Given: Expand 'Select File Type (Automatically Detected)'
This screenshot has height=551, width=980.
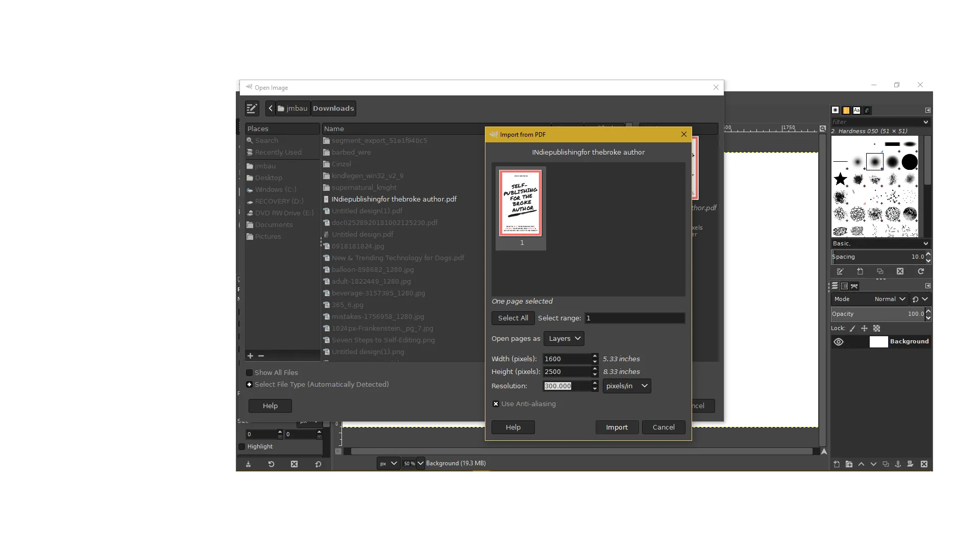Looking at the screenshot, I should [x=249, y=384].
